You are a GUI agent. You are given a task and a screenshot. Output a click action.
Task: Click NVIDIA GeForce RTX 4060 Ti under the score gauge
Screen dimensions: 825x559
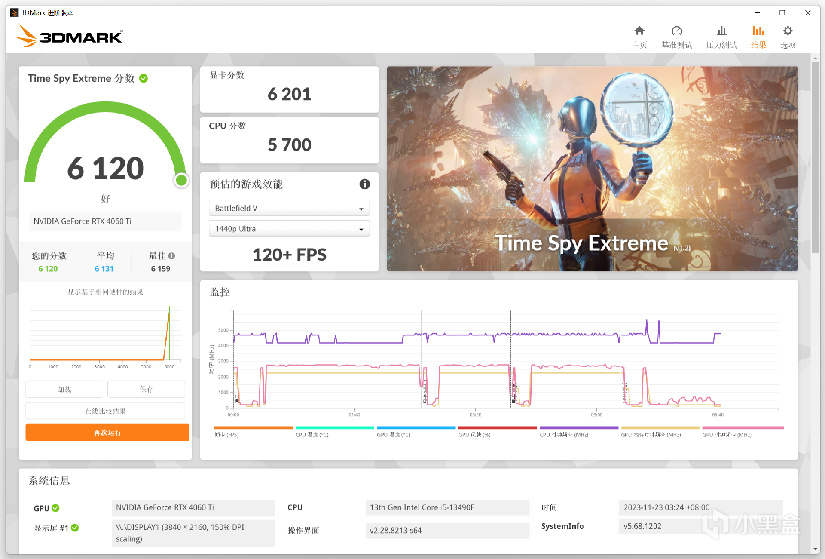(105, 221)
